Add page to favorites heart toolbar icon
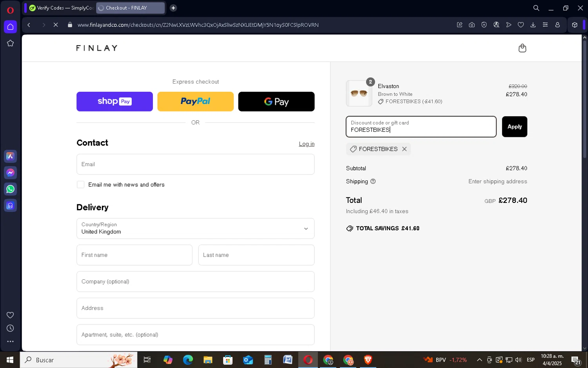 coord(521,25)
